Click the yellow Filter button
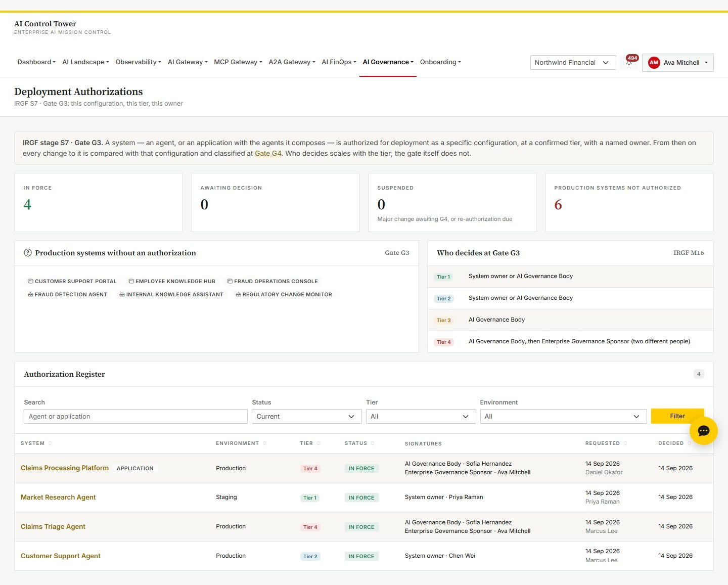Image resolution: width=728 pixels, height=585 pixels. pos(677,416)
